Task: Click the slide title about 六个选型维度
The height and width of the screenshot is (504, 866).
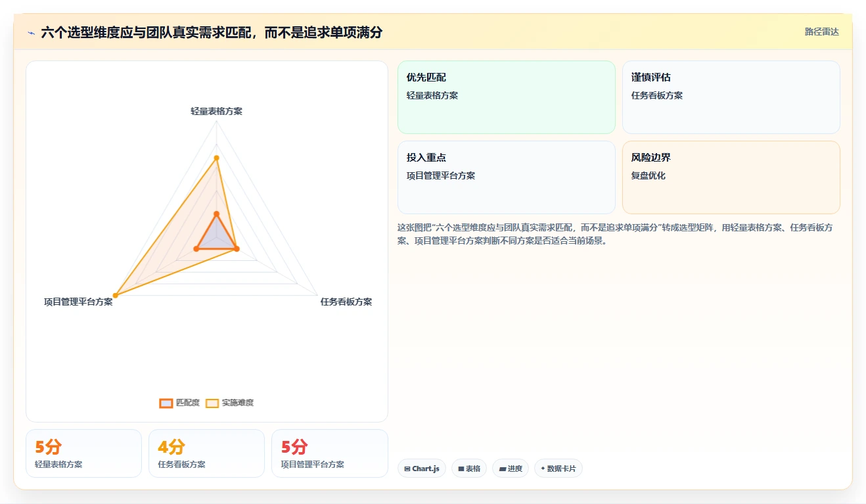Action: pyautogui.click(x=212, y=32)
